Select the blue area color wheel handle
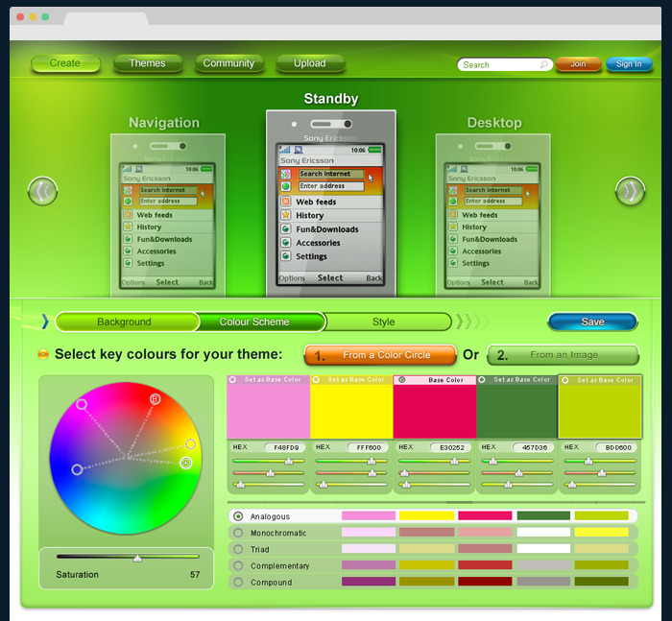 tap(77, 469)
